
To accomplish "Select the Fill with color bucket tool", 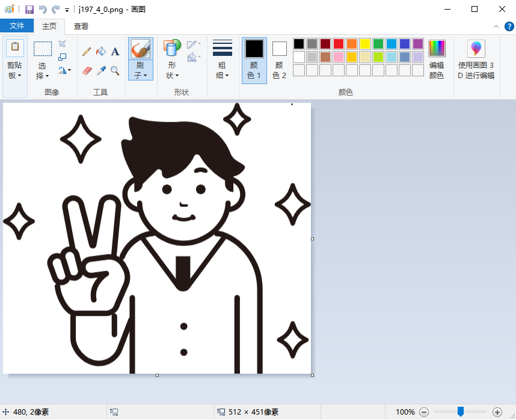I will 101,52.
